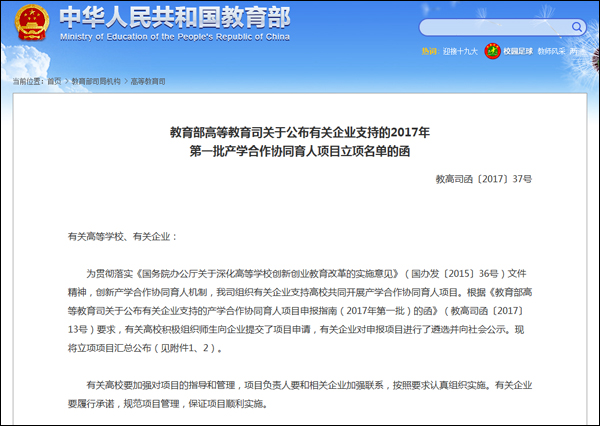Viewport: 600px width, 426px height.
Task: Open the 校园足球 hot keyword link
Action: [x=518, y=51]
